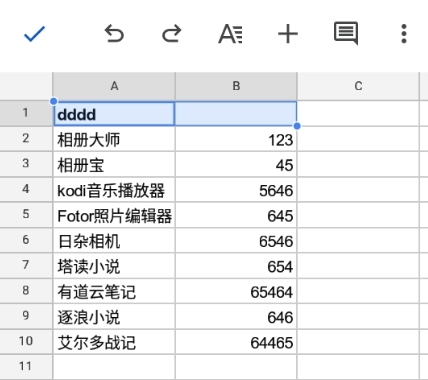The width and height of the screenshot is (428, 380).
Task: Select empty cell C6 beside 6546
Action: coord(358,240)
